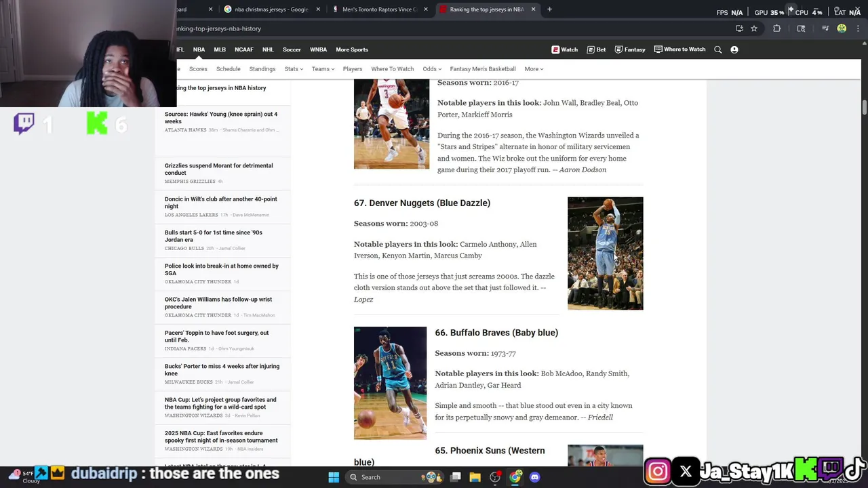The width and height of the screenshot is (868, 488).
Task: Open the Chrome extensions puzzle icon
Action: pyautogui.click(x=777, y=28)
